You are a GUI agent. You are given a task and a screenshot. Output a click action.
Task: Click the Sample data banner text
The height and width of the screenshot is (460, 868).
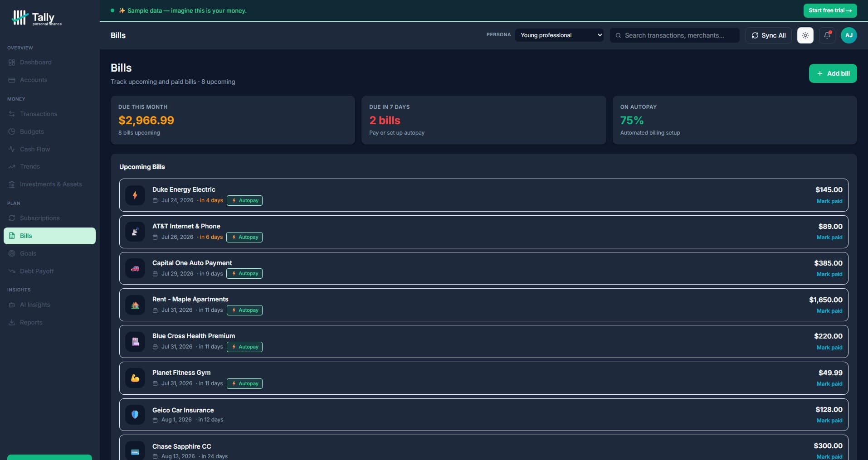coord(187,10)
